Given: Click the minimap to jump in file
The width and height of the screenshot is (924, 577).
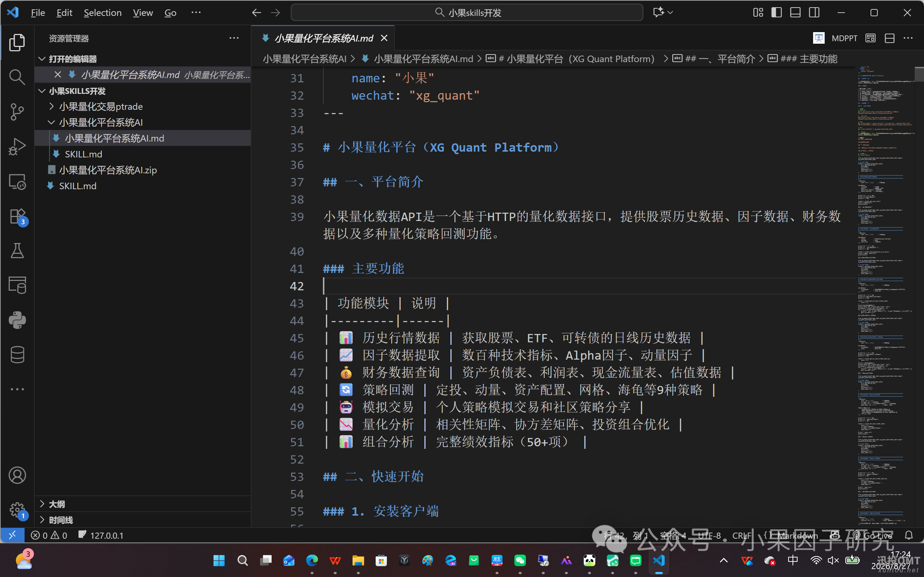Looking at the screenshot, I should pos(885,296).
